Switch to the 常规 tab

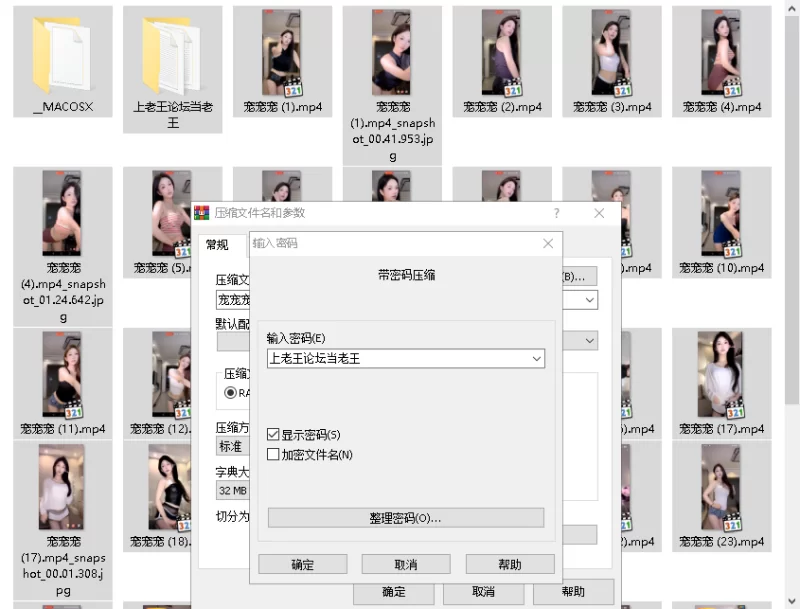coord(217,245)
